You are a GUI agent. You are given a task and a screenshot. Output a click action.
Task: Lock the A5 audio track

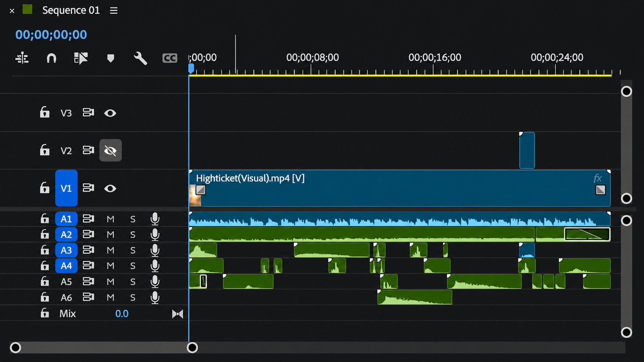45,281
